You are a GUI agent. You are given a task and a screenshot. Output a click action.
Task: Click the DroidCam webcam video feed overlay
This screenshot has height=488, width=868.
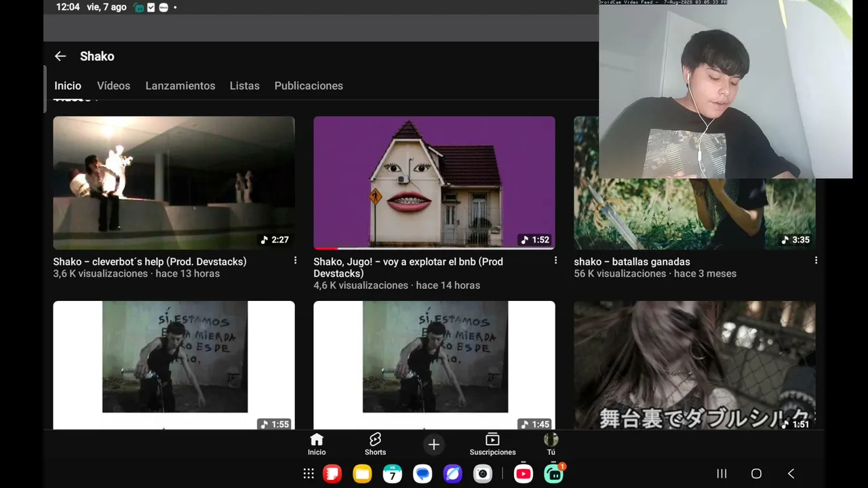pos(726,89)
